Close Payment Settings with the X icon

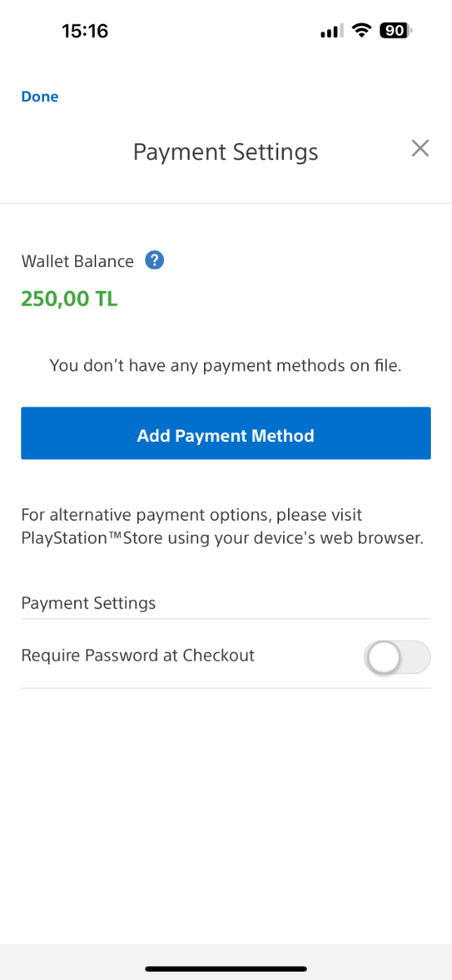[420, 149]
